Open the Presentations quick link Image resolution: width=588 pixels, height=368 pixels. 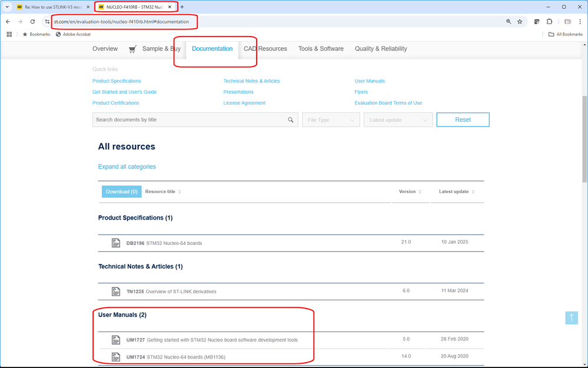tap(238, 92)
